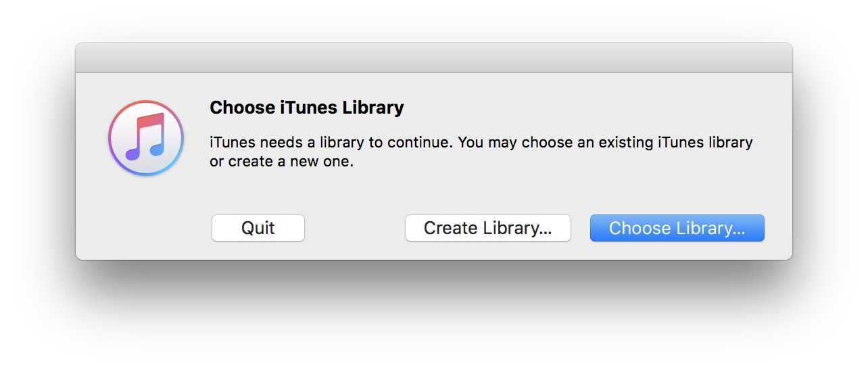Click the app icon left of the message
The height and width of the screenshot is (368, 868).
click(x=145, y=138)
